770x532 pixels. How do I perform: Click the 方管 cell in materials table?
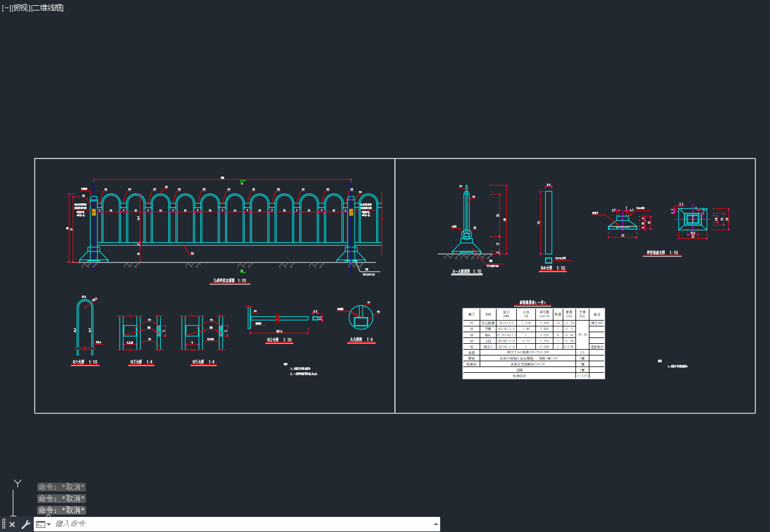(x=488, y=329)
